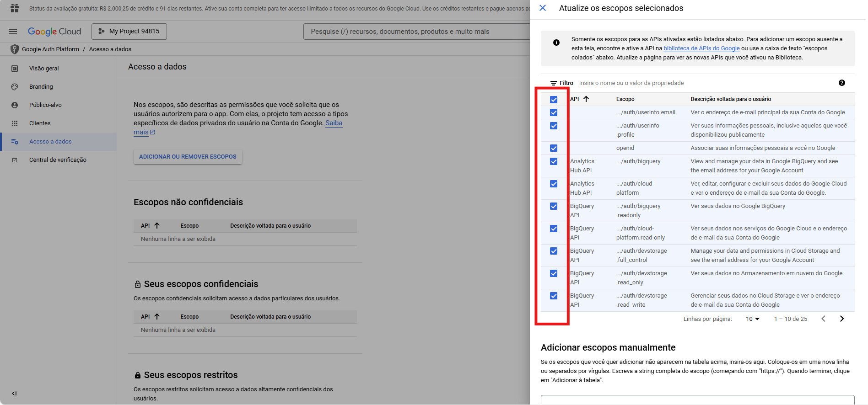Click ADICIONAR OU REMOVER ESCOPOS button
Image resolution: width=868 pixels, height=405 pixels.
click(x=188, y=157)
